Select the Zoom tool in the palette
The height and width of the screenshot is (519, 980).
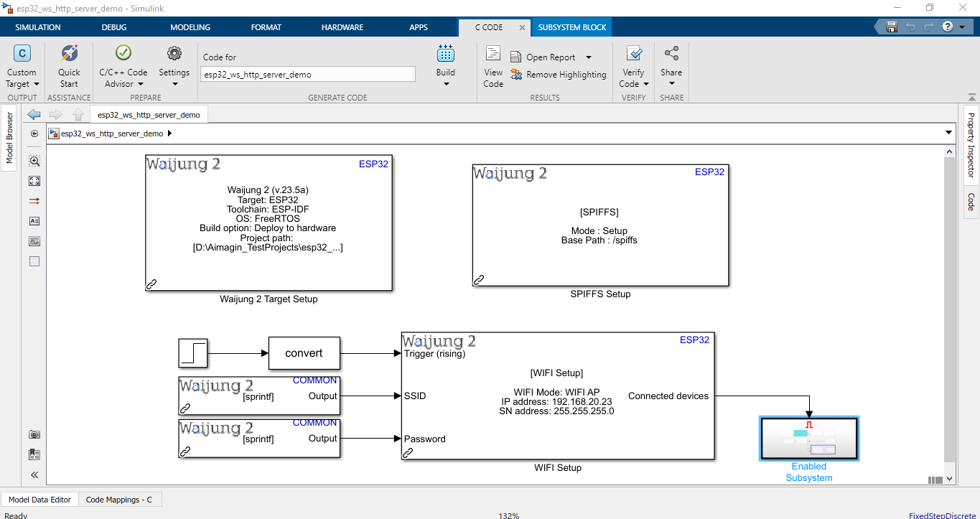(x=34, y=161)
